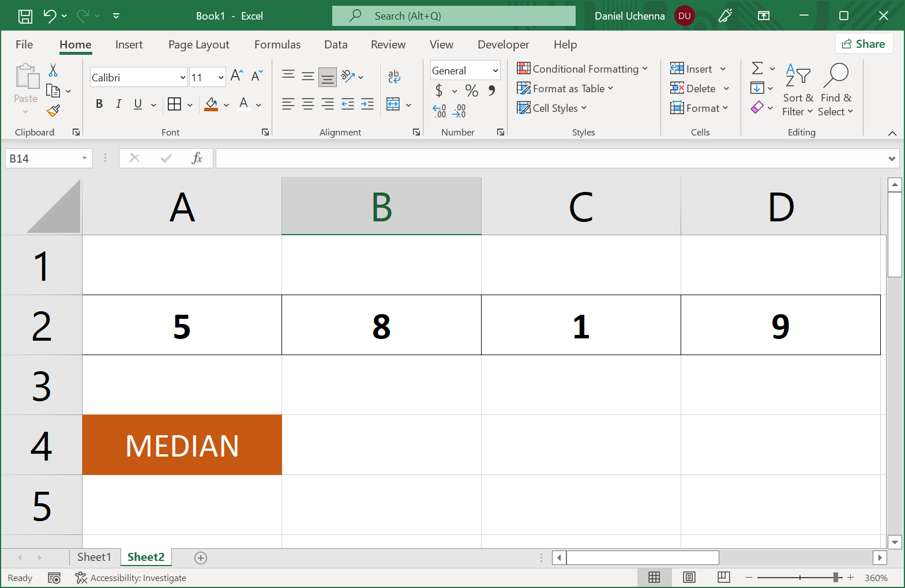Open fill color dropdown arrow
Viewport: 905px width, 588px height.
click(226, 105)
